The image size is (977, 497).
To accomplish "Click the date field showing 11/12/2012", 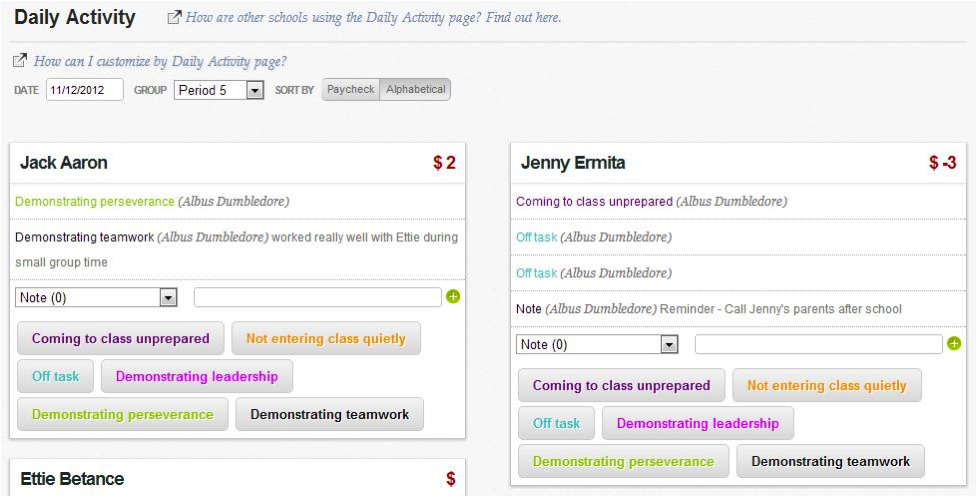I will click(85, 90).
